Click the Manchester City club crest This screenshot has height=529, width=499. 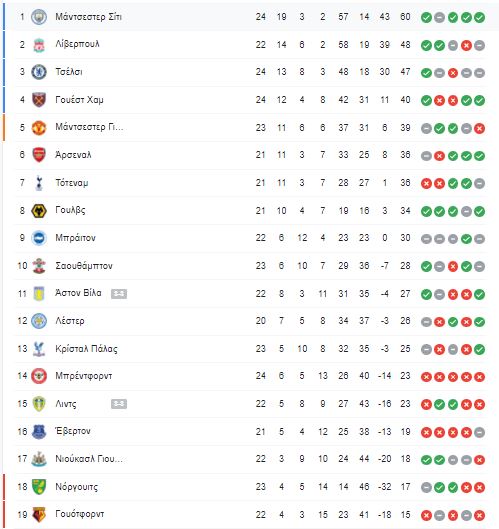click(x=39, y=17)
